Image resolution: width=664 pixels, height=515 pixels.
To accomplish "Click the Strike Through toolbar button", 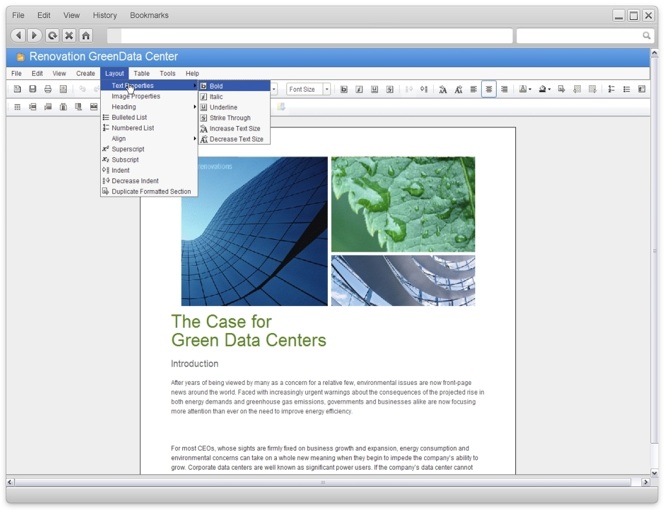I will pyautogui.click(x=390, y=89).
